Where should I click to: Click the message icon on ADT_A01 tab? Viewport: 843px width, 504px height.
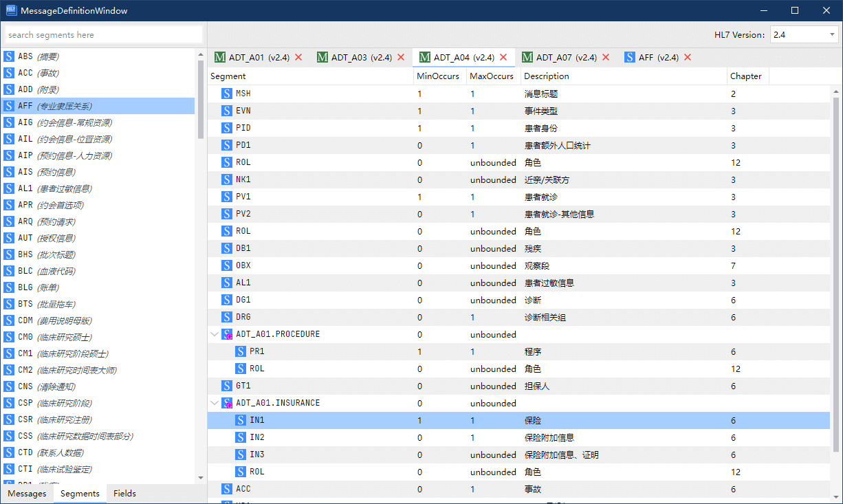pos(220,58)
